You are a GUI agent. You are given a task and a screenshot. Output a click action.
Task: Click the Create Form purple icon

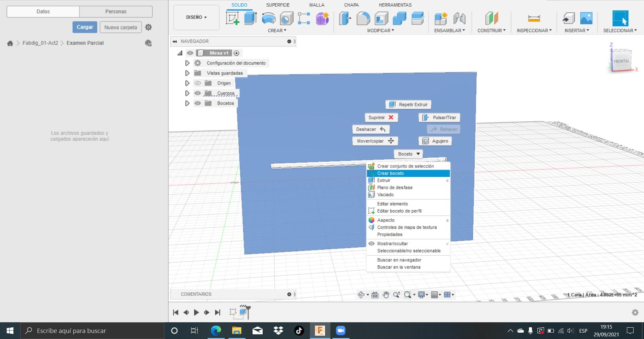click(322, 18)
